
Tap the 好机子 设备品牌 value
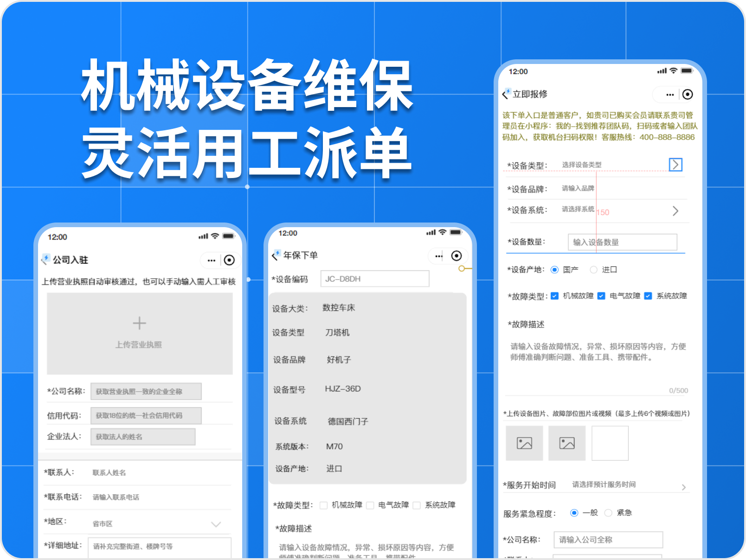pos(339,360)
